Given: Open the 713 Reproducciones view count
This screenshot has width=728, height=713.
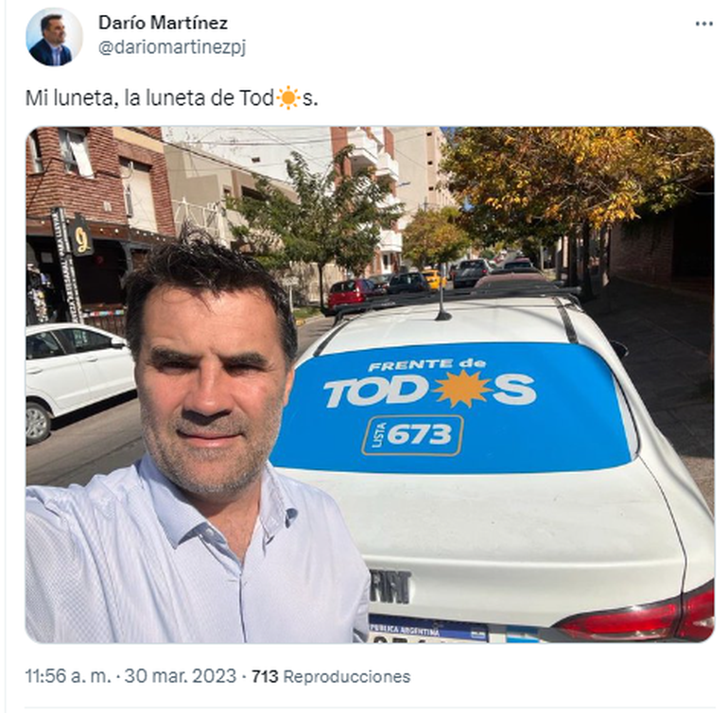Looking at the screenshot, I should (331, 676).
